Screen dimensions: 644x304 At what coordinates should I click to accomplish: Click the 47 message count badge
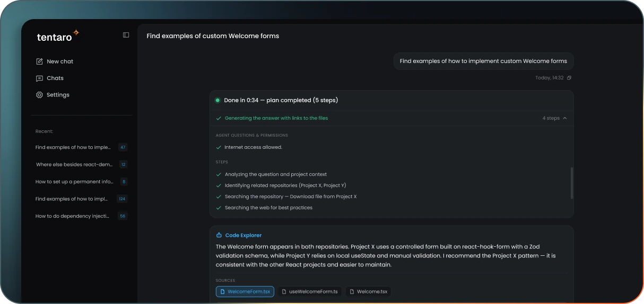click(123, 147)
